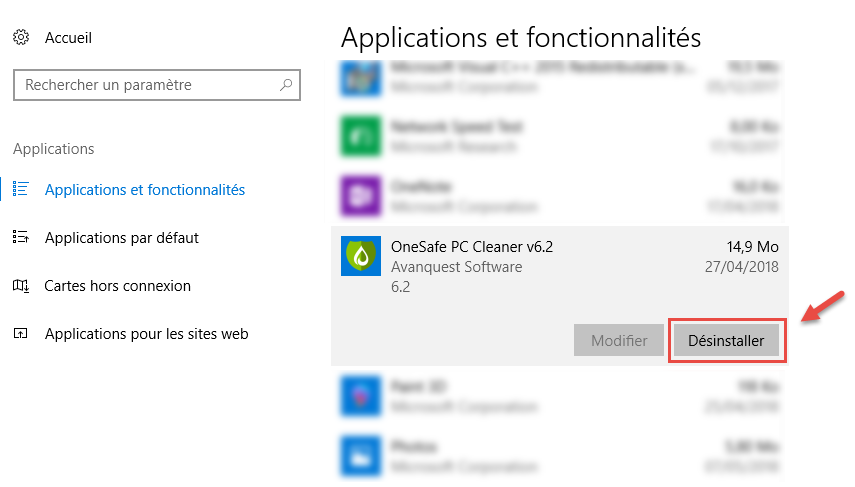The image size is (855, 487).
Task: Select Applications pour les sites web
Action: (x=146, y=334)
